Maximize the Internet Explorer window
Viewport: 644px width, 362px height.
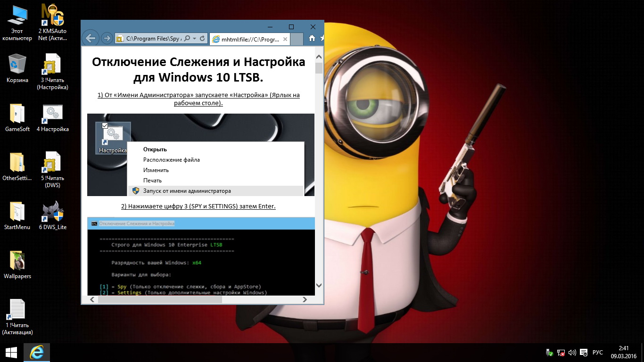coord(291,26)
